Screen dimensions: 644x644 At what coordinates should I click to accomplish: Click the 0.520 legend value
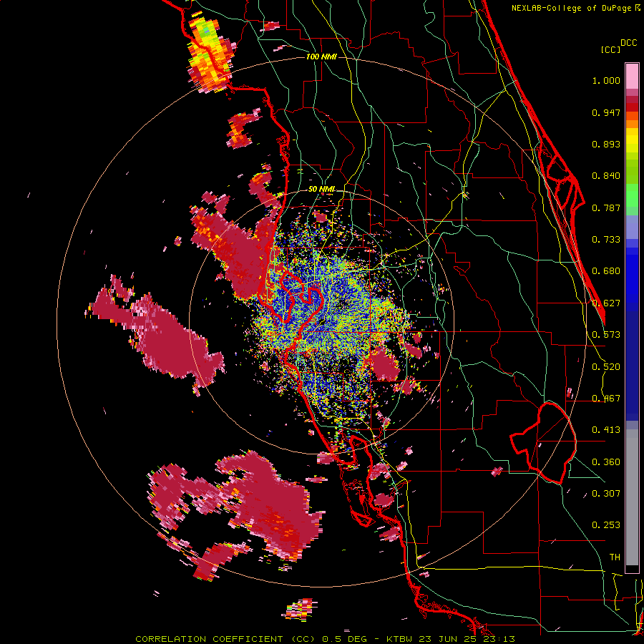[606, 367]
